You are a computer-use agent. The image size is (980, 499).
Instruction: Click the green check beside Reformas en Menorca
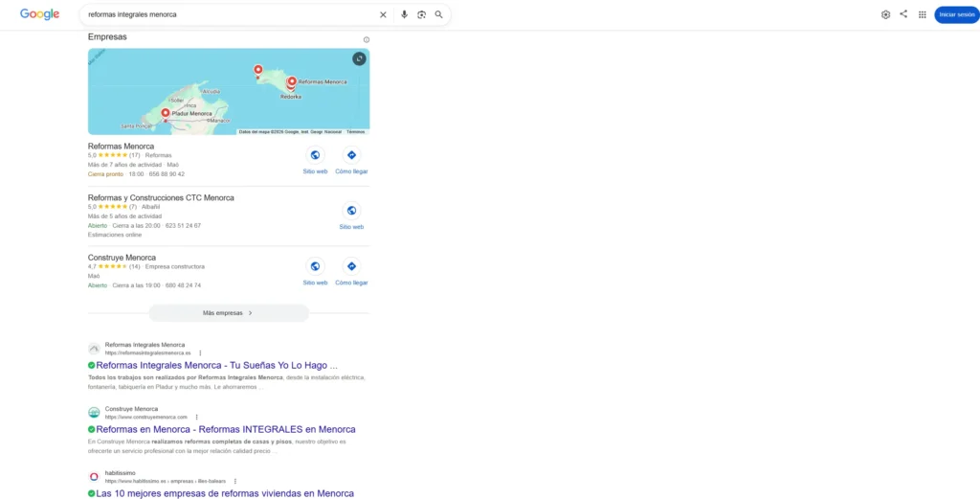click(91, 430)
